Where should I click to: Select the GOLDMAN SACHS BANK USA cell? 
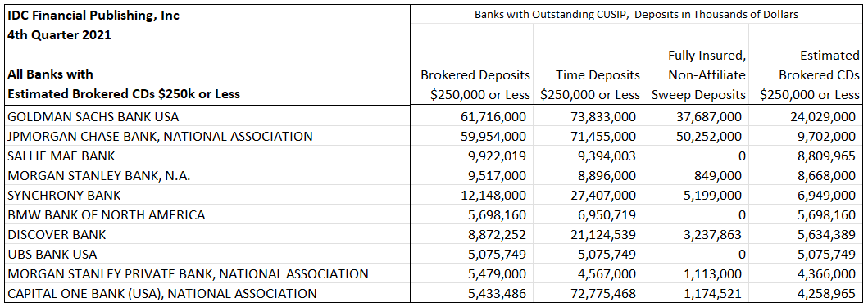pos(206,117)
